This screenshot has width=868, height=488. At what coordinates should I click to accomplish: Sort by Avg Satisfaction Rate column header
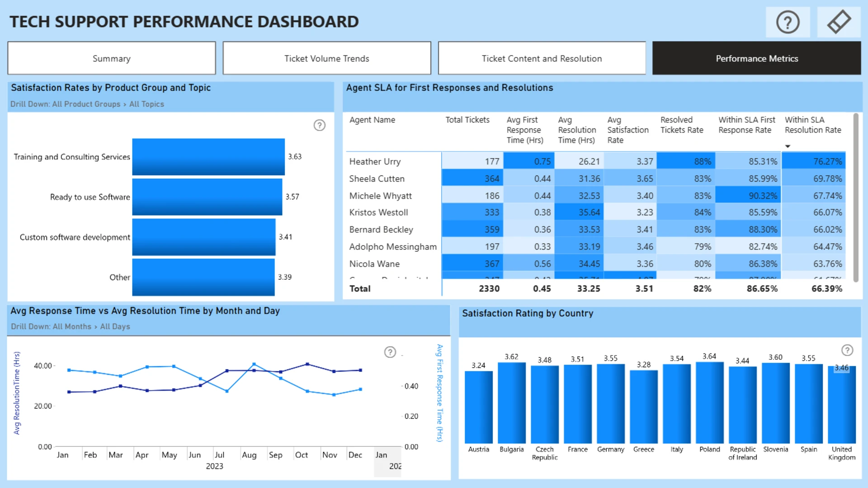click(627, 130)
